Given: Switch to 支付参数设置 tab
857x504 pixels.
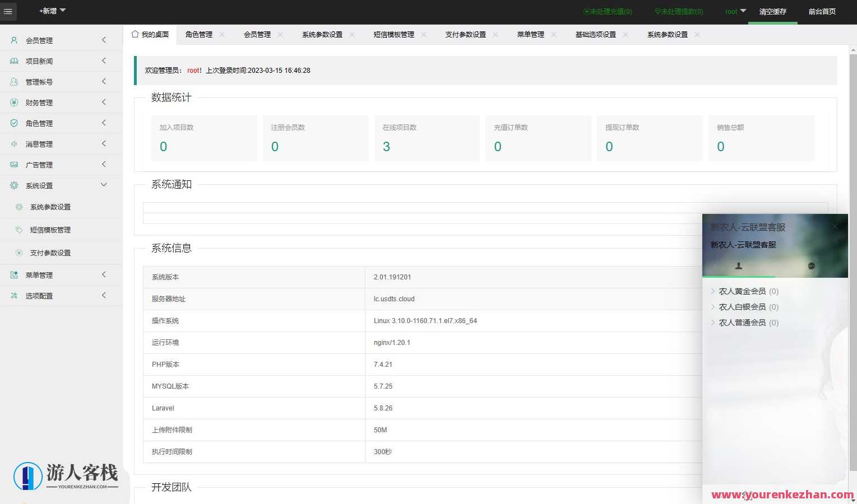Looking at the screenshot, I should pyautogui.click(x=466, y=35).
